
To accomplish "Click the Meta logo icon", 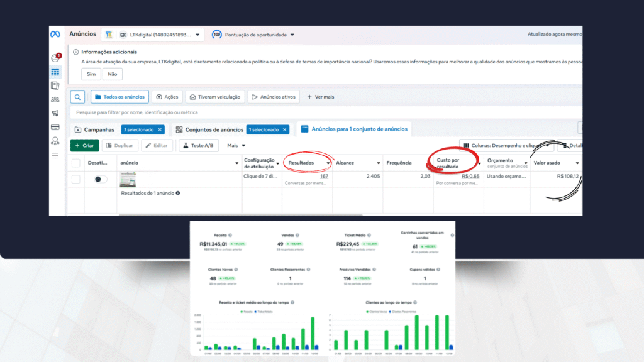I will [55, 35].
